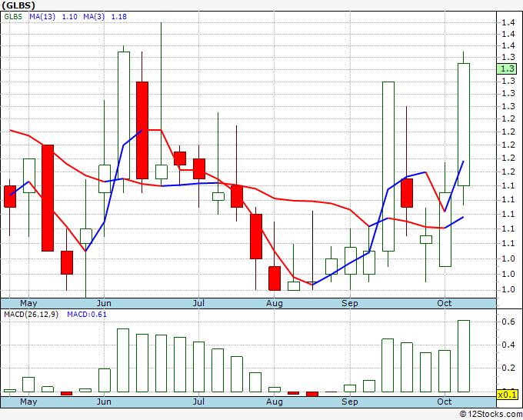
Task: Click the 12Stocks.com copyright link
Action: point(491,415)
